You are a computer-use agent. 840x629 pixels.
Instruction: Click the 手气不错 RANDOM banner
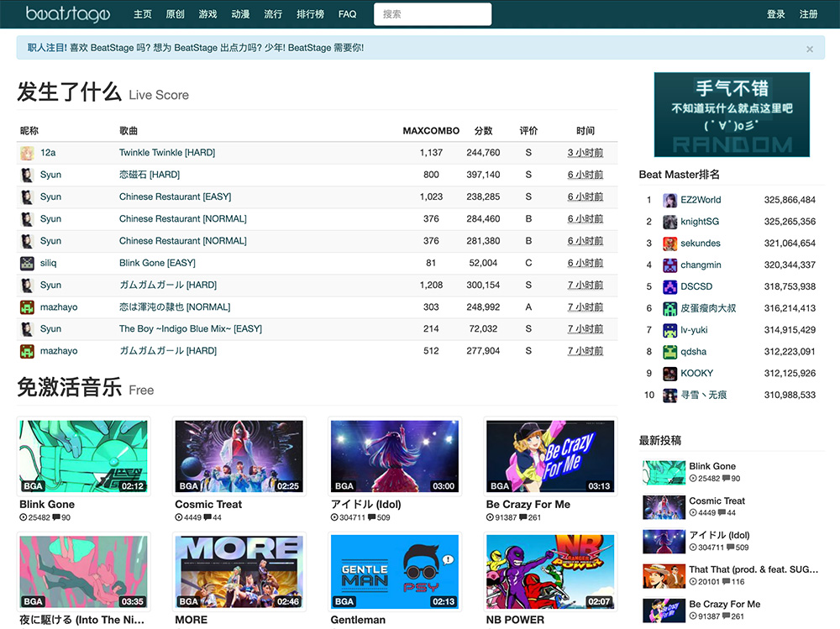point(732,115)
